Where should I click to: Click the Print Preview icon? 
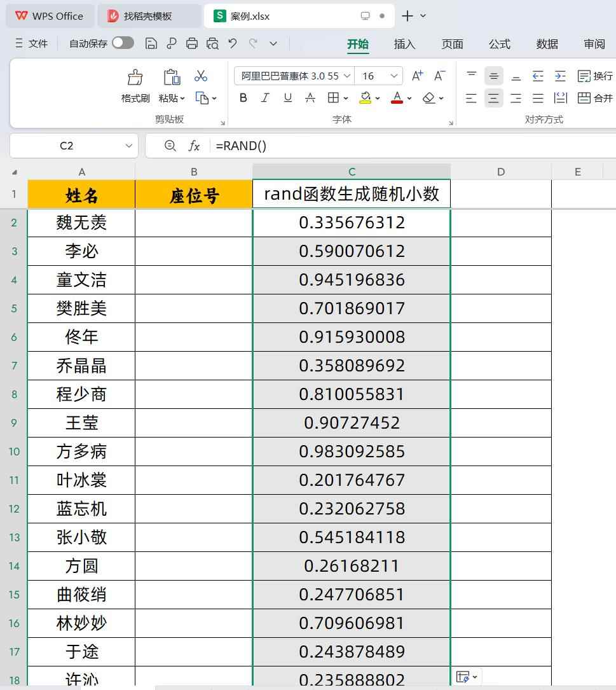pyautogui.click(x=212, y=44)
